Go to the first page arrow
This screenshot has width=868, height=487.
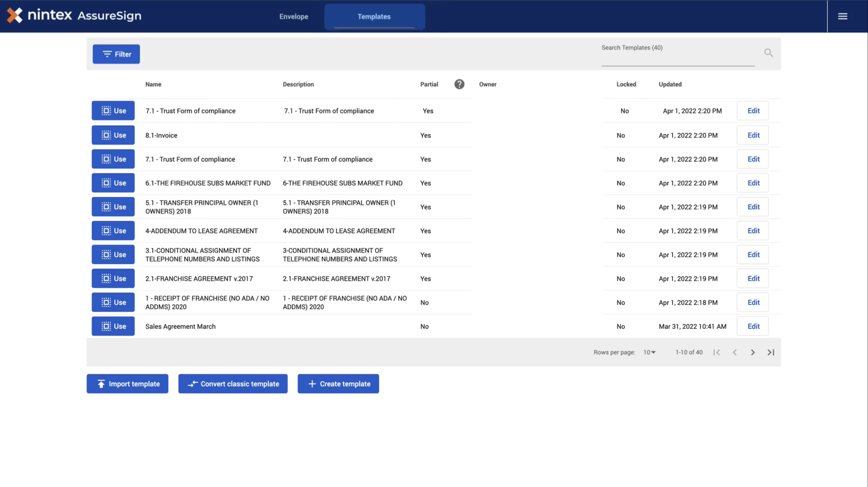717,352
